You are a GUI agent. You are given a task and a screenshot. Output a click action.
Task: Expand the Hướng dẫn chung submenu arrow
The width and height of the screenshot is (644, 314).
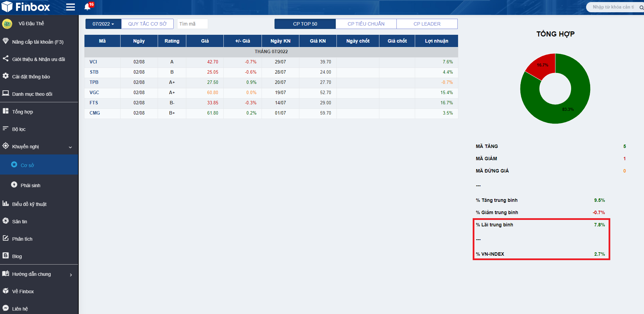[x=71, y=275]
